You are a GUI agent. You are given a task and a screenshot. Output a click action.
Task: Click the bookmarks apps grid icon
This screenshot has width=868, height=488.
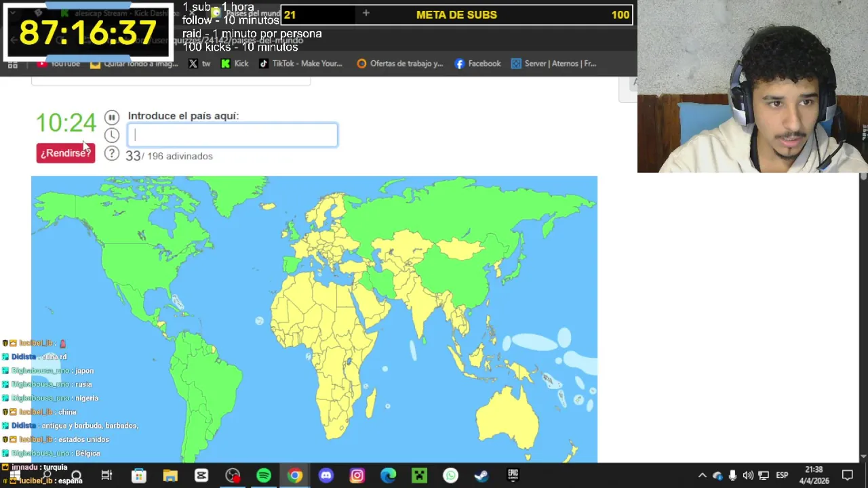12,64
